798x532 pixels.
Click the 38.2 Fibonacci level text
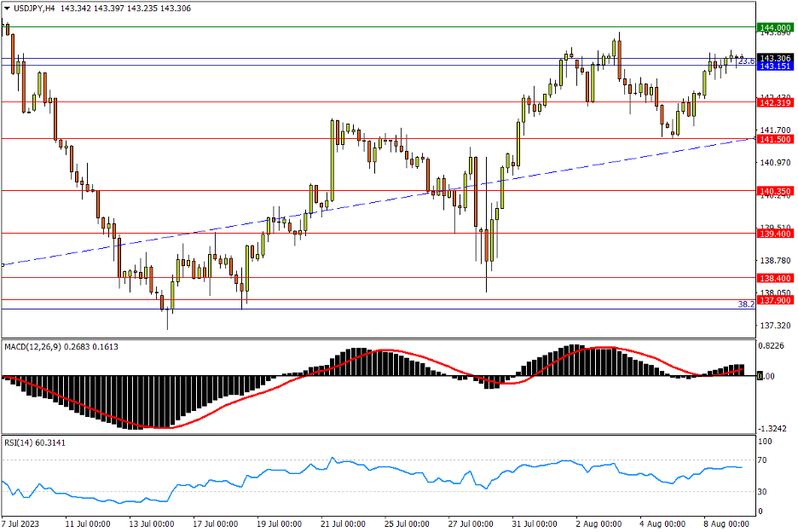(745, 304)
